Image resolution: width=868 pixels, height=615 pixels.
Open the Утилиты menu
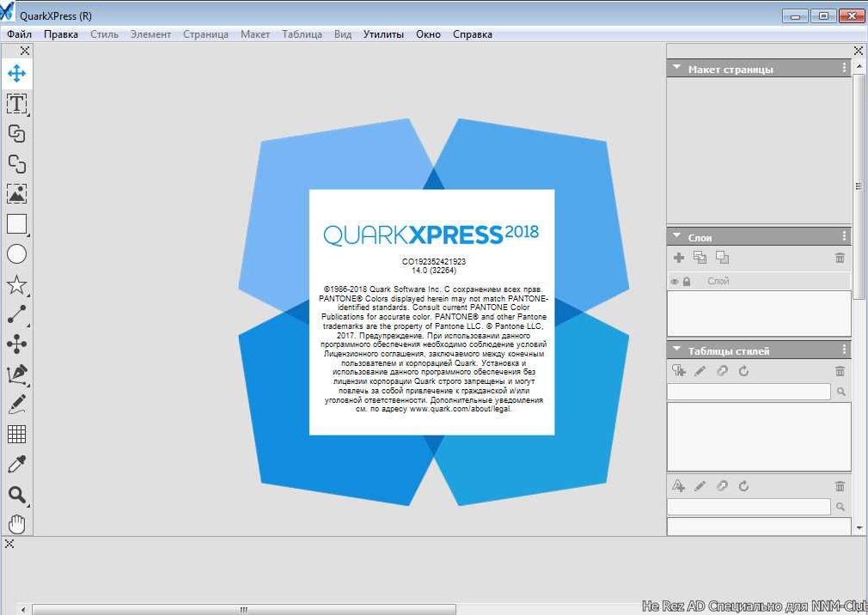pos(383,34)
